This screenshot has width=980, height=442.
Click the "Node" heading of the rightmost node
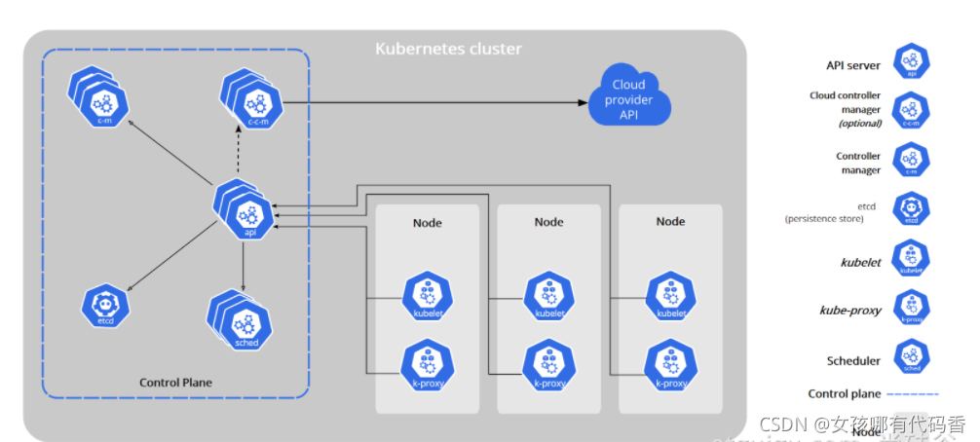click(x=670, y=221)
